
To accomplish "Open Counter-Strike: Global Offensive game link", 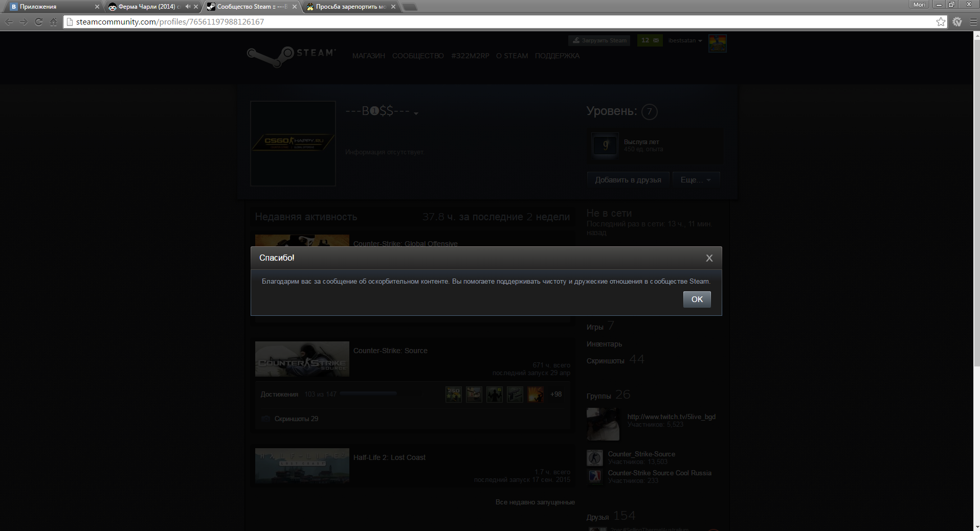I will point(405,244).
